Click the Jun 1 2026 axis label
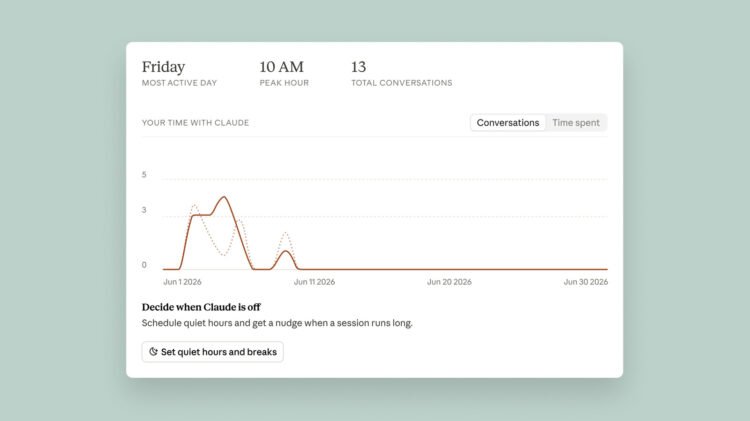 tap(182, 282)
